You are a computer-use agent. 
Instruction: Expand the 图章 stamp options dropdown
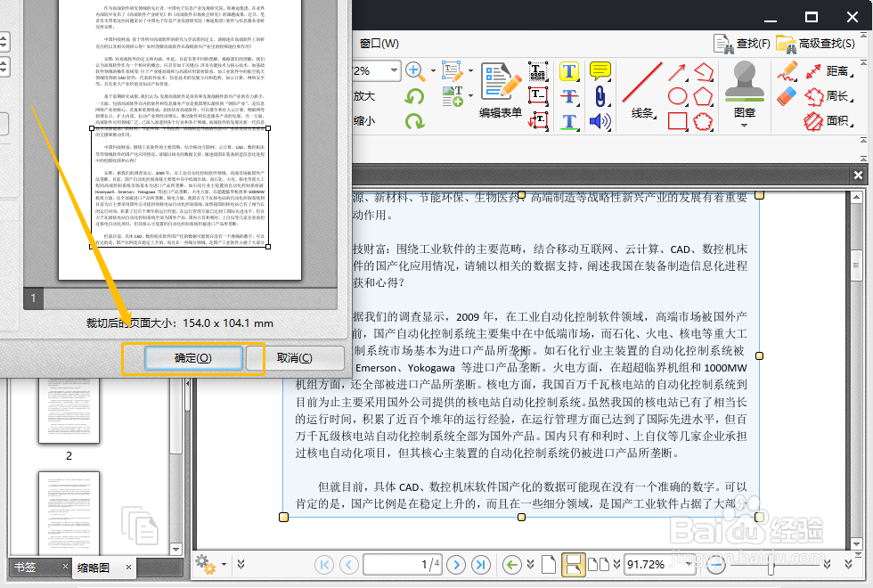[x=743, y=125]
